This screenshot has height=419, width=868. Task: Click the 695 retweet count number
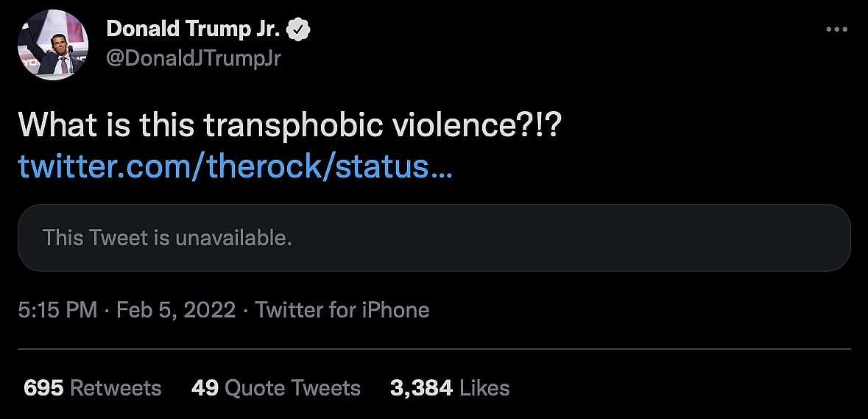pos(43,388)
